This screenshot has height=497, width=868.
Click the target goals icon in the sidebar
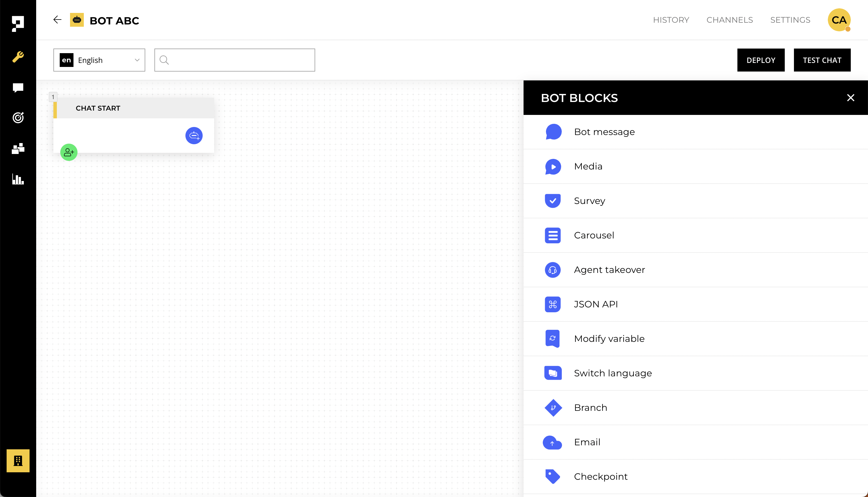pos(18,117)
